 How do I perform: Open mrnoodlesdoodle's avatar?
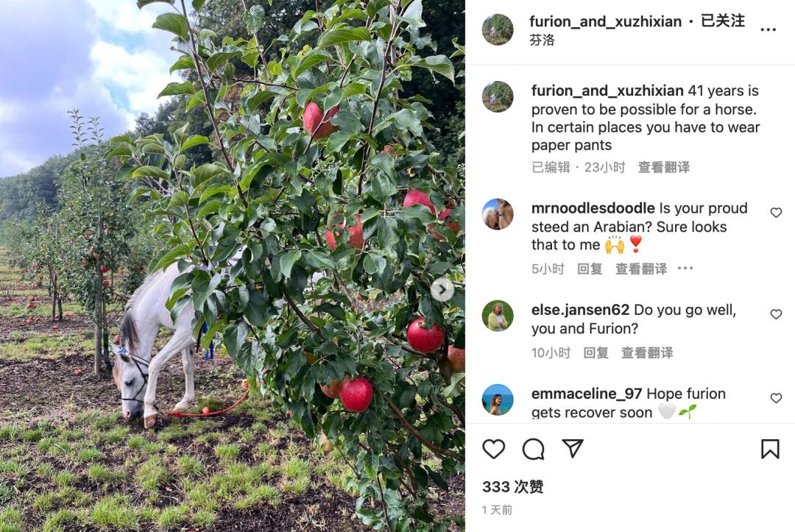click(498, 214)
